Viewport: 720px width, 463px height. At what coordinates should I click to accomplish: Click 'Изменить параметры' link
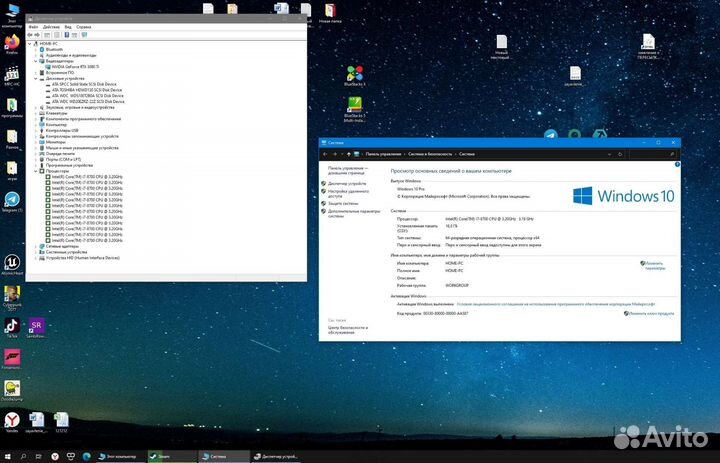654,266
